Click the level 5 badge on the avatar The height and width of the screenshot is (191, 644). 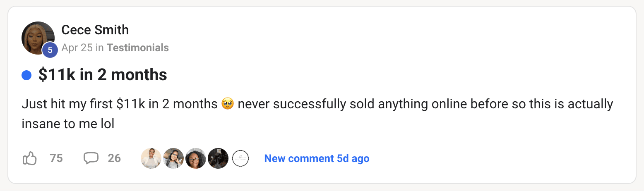[x=50, y=50]
